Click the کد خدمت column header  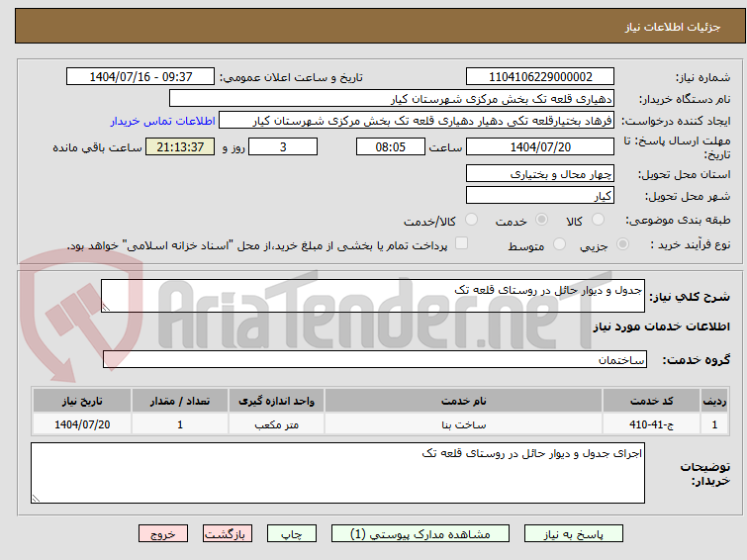pos(651,401)
